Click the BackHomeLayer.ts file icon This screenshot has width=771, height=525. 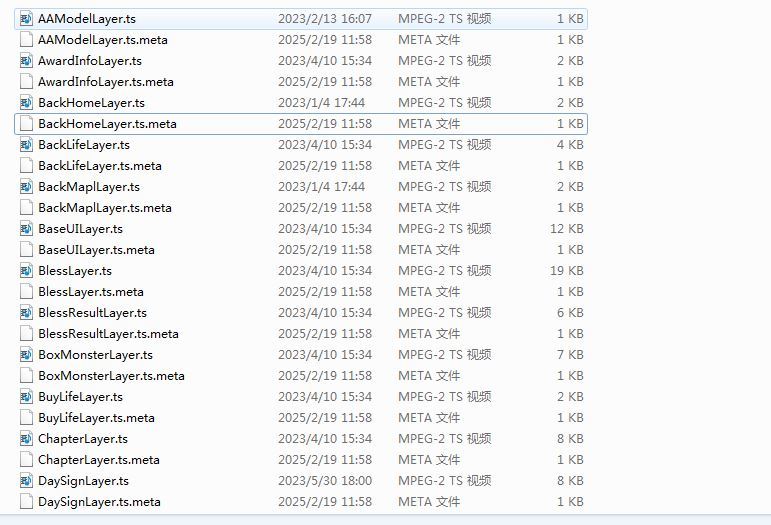pyautogui.click(x=27, y=103)
